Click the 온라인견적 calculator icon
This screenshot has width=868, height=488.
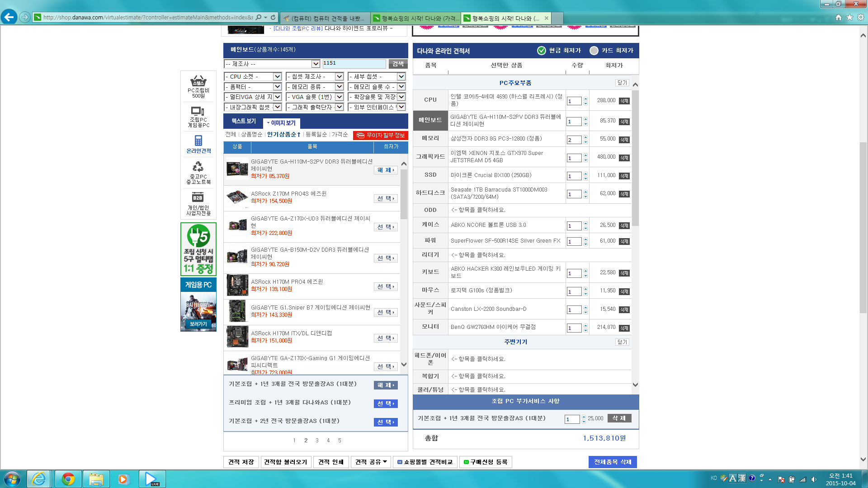(x=198, y=141)
